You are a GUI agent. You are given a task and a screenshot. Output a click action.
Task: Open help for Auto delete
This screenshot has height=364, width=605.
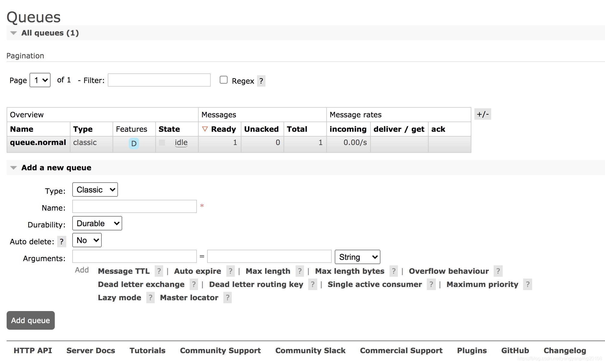tap(61, 242)
